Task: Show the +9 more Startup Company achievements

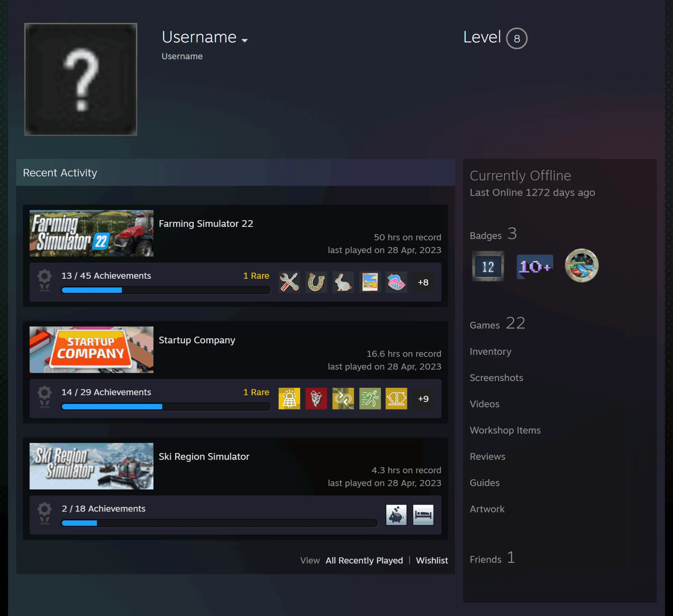Action: (x=423, y=399)
